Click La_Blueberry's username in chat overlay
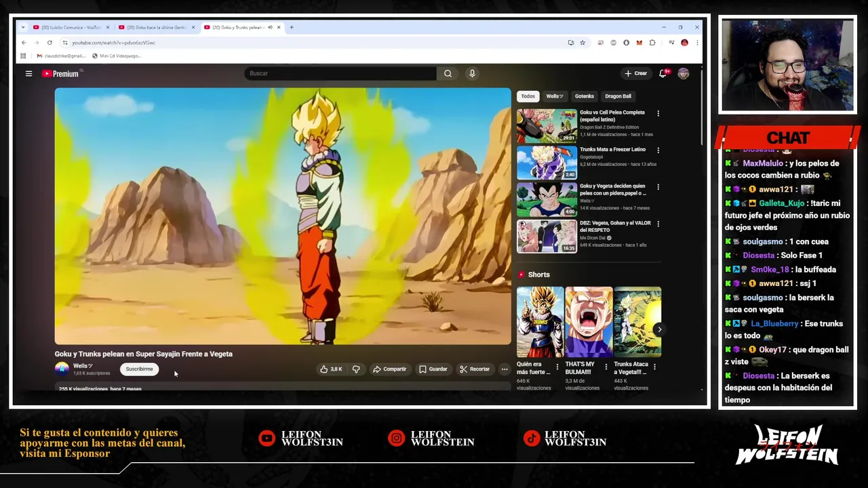The width and height of the screenshot is (868, 488). [x=774, y=324]
